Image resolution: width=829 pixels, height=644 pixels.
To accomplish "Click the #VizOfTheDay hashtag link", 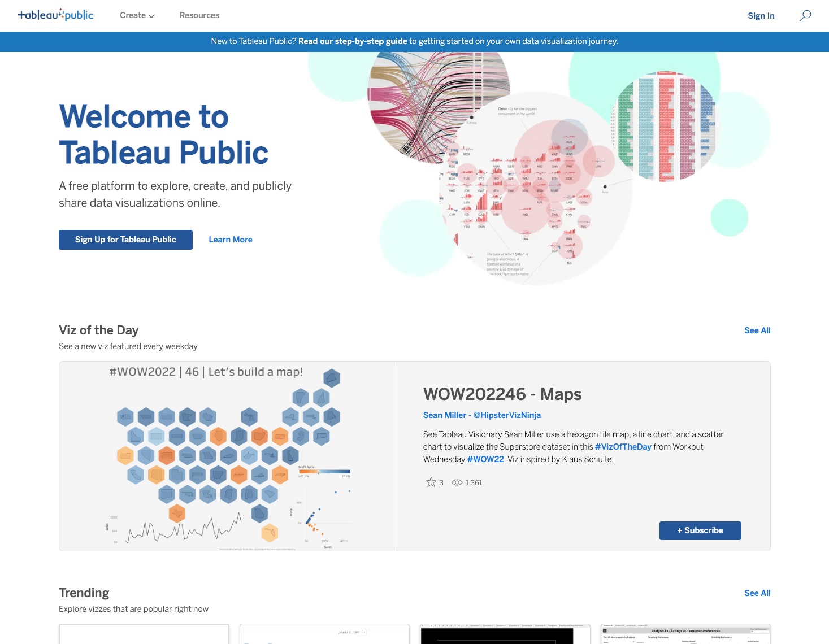I will tap(623, 447).
